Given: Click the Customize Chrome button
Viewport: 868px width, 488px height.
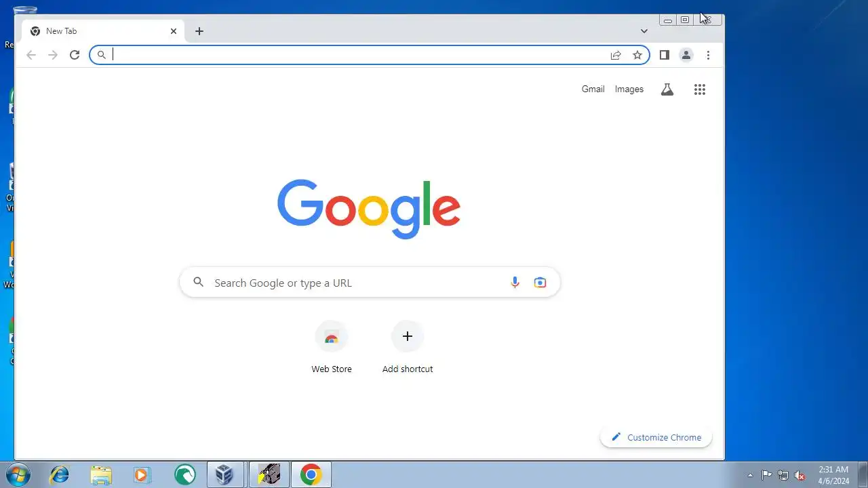Looking at the screenshot, I should coord(656,437).
